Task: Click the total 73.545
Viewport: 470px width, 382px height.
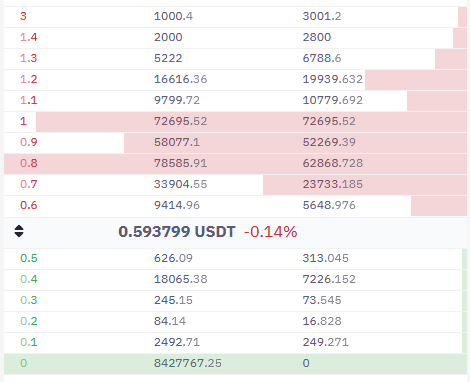Action: pos(322,300)
